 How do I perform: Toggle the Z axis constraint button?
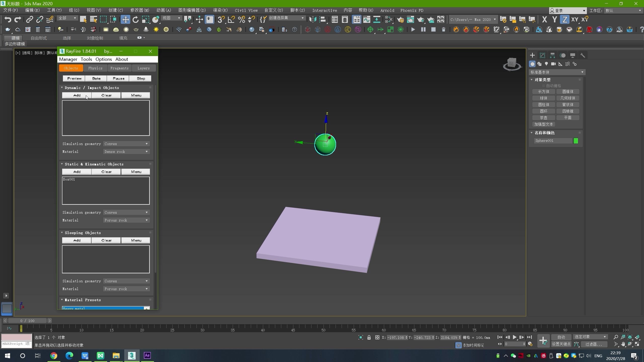565,19
